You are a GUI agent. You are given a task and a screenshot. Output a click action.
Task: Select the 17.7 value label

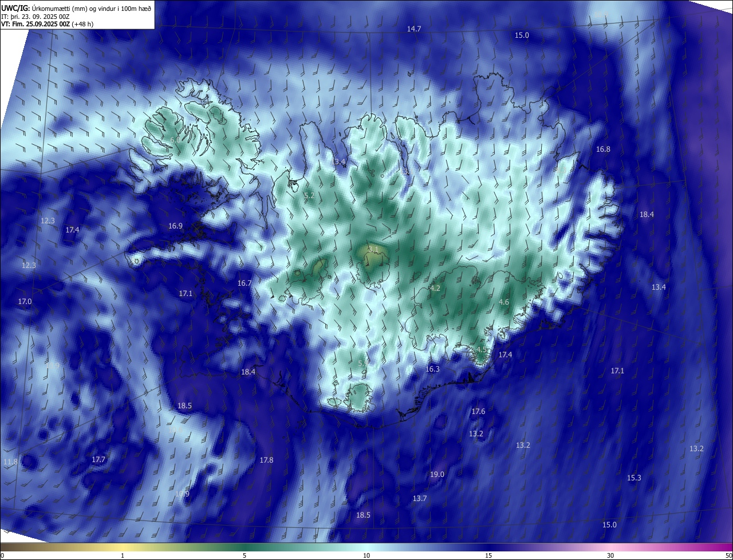click(x=98, y=459)
